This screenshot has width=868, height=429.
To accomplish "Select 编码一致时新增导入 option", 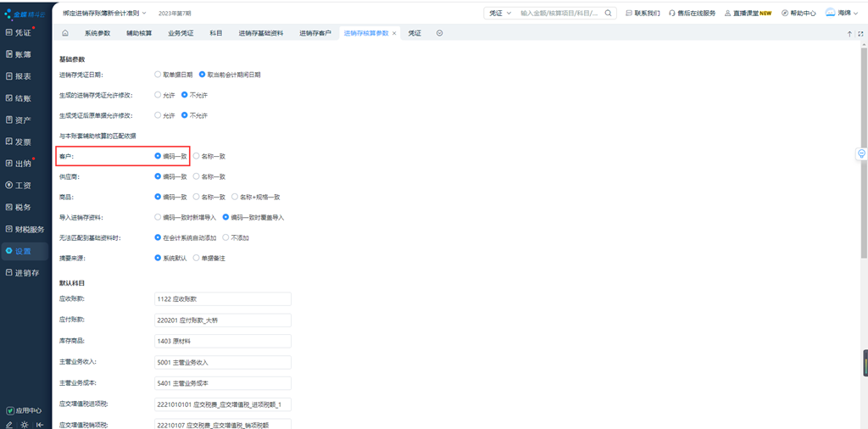I will [x=185, y=218].
